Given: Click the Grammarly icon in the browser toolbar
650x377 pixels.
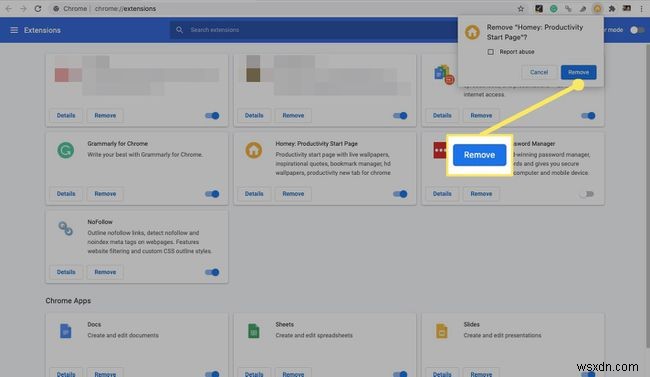Looking at the screenshot, I should coord(553,8).
